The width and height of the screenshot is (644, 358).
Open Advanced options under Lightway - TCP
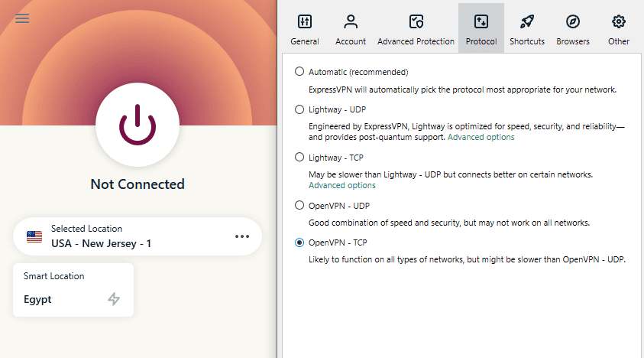pos(341,185)
